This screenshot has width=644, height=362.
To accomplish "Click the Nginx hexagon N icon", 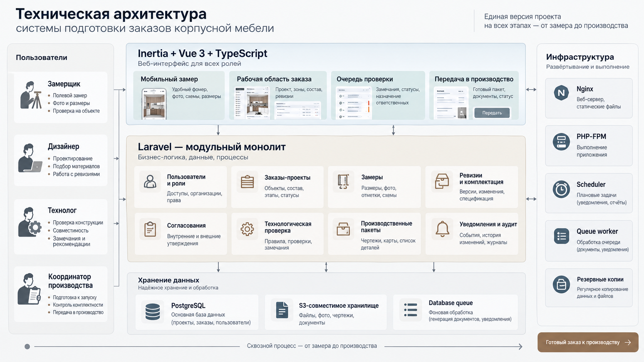I will point(561,93).
